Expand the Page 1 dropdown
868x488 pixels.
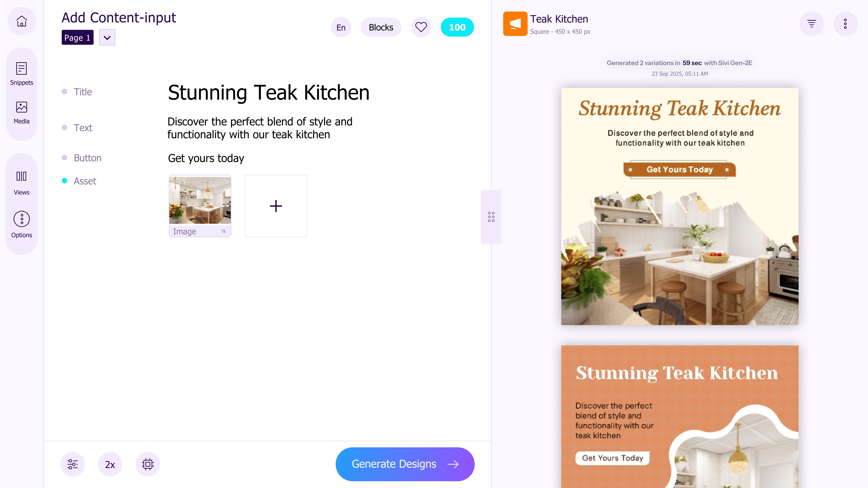pos(107,37)
